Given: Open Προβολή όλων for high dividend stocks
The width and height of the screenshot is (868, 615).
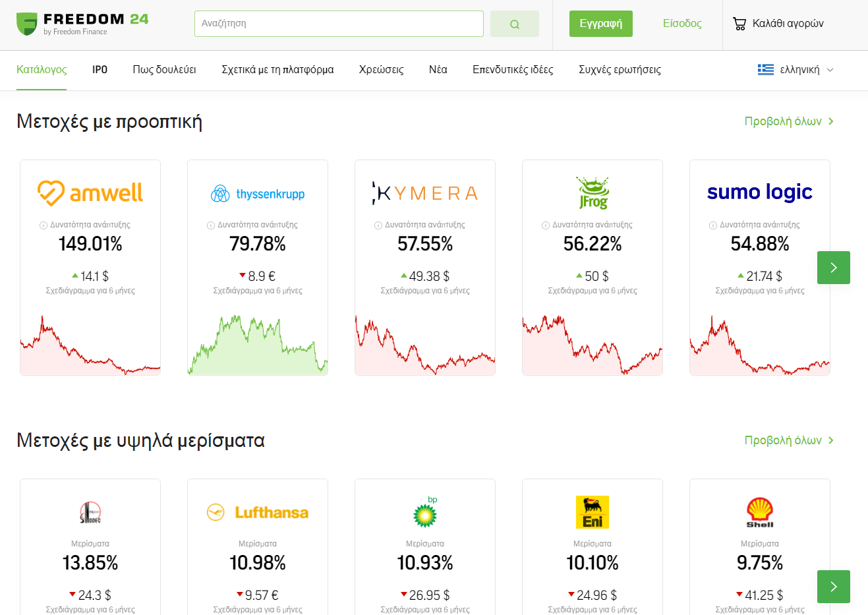Looking at the screenshot, I should tap(789, 440).
